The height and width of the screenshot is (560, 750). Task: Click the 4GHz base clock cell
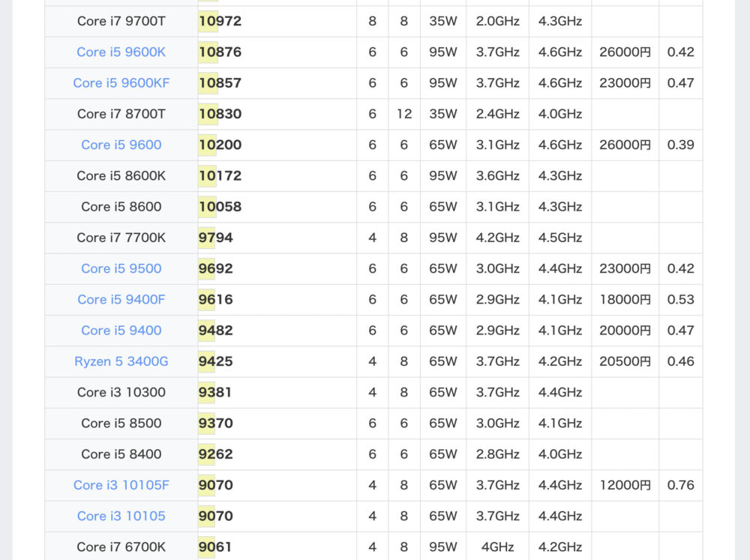click(x=497, y=547)
